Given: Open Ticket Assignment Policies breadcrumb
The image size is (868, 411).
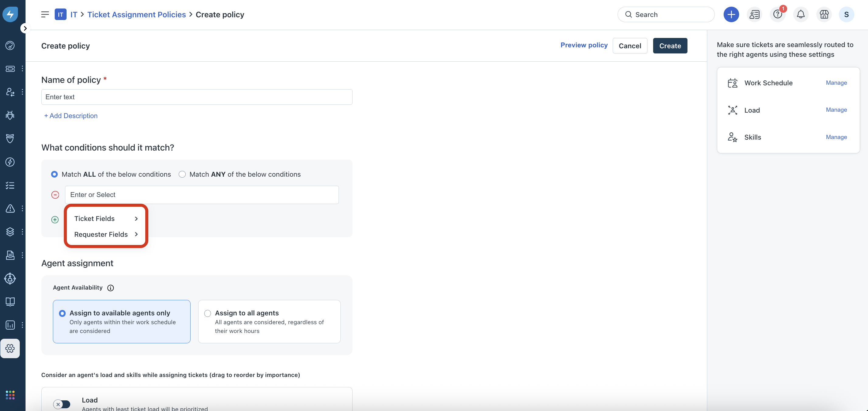Looking at the screenshot, I should click(x=136, y=15).
